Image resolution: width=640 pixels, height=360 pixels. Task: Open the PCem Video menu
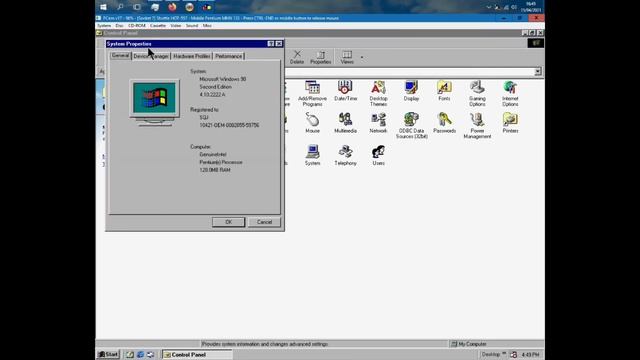coord(176,25)
